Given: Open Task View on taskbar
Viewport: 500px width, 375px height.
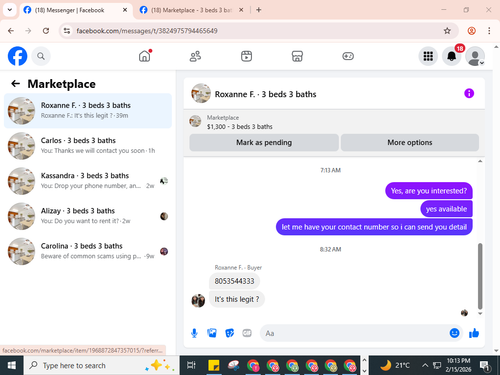Looking at the screenshot, I should 191,366.
